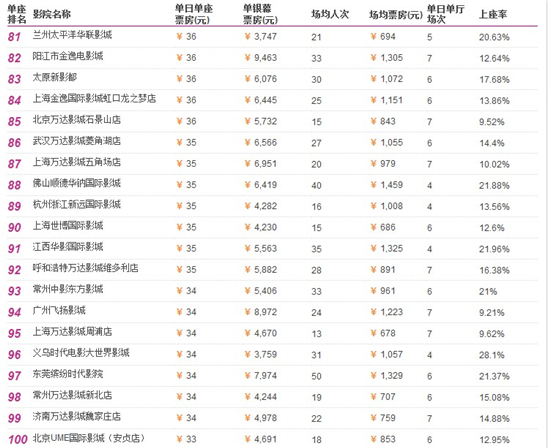Click the 28.1% occupancy value

coord(492,355)
